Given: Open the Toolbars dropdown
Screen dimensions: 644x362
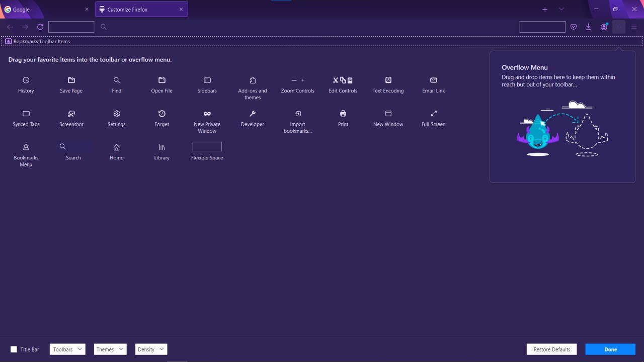Looking at the screenshot, I should pos(67,349).
